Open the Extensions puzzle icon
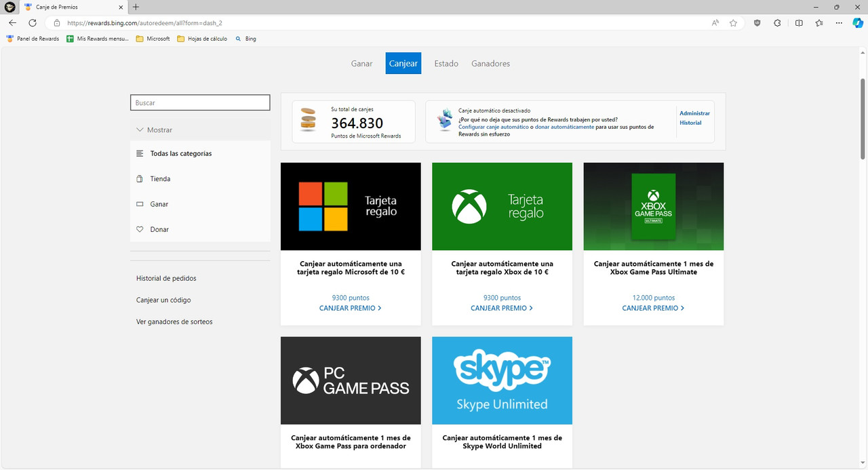Viewport: 868px width, 470px height. coord(778,22)
